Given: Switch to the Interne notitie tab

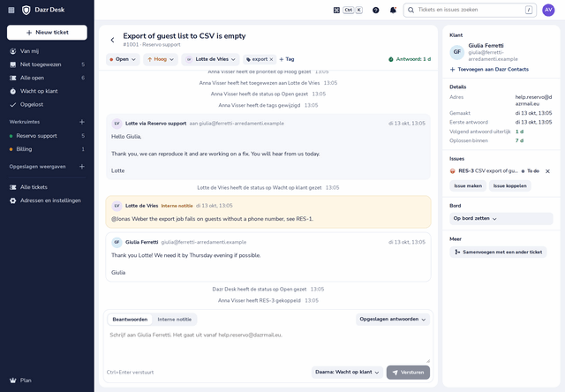Looking at the screenshot, I should 175,320.
